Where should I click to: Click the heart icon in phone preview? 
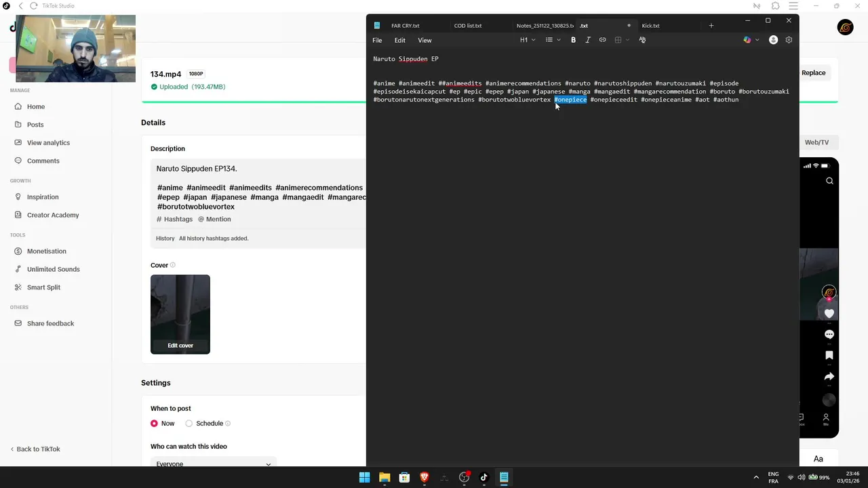(829, 314)
